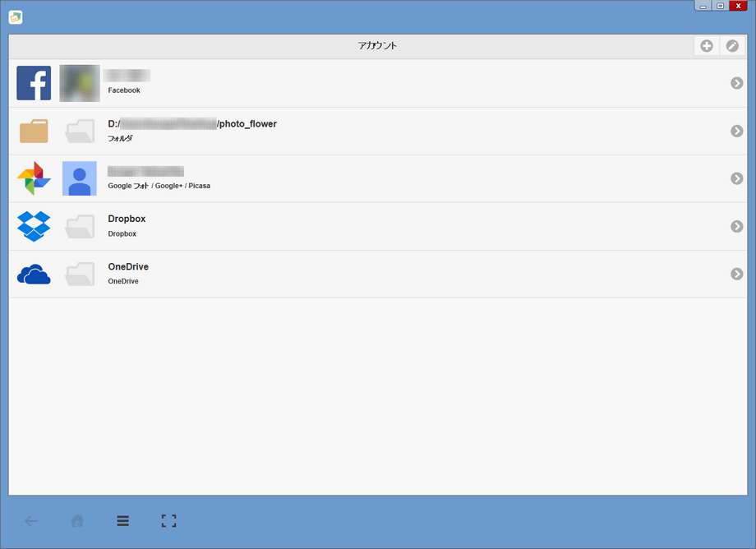The width and height of the screenshot is (756, 549).
Task: Go back with the left arrow icon
Action: 31,521
